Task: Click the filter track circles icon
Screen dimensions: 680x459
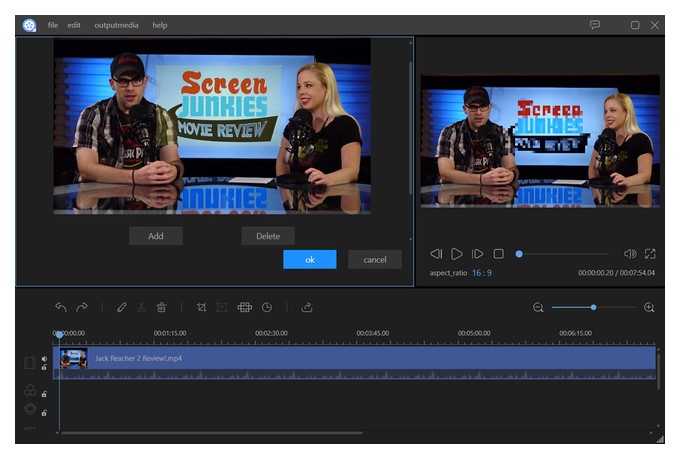Action: (x=30, y=390)
